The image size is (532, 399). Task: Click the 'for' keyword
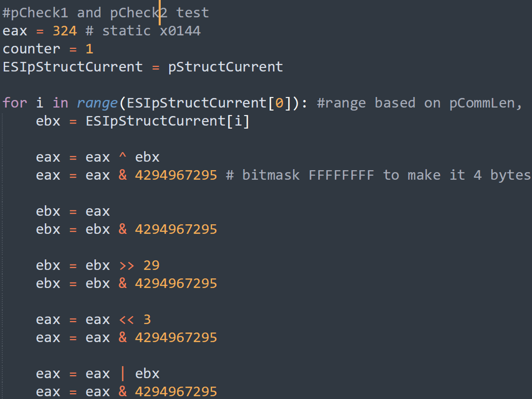(x=15, y=103)
